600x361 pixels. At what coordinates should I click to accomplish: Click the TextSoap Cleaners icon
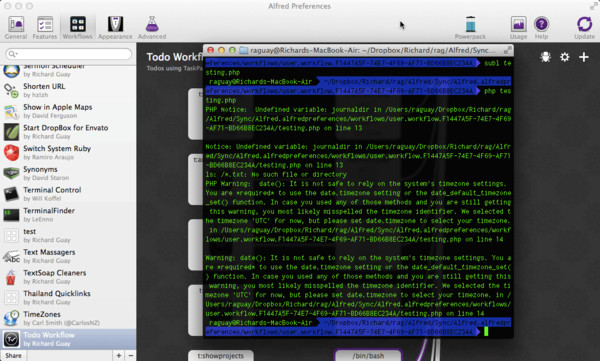pos(11,277)
